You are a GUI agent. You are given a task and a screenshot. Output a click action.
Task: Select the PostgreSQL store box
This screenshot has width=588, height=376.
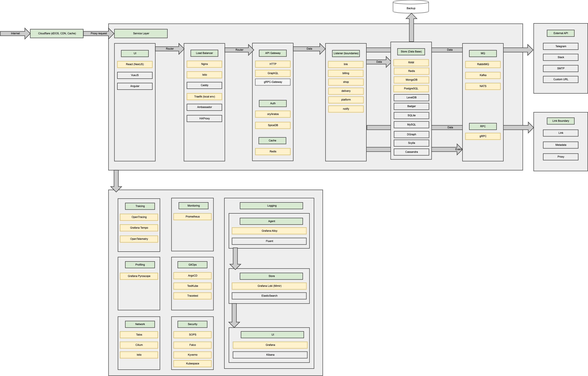pos(411,89)
